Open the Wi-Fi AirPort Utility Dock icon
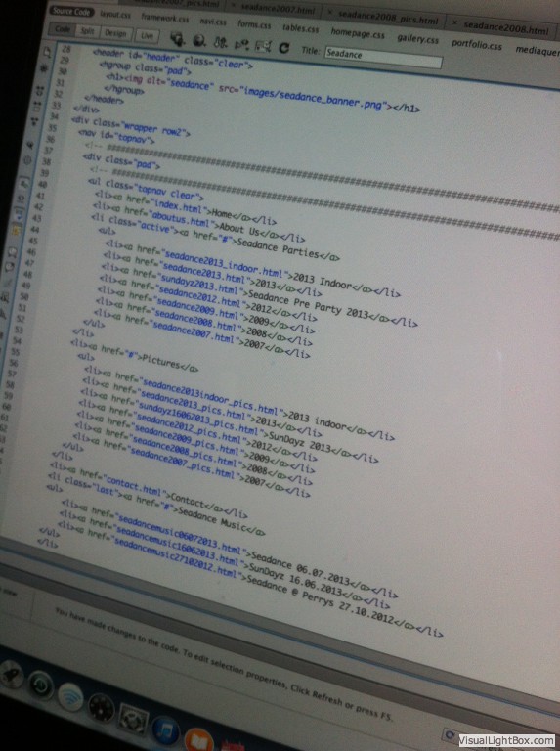Viewport: 560px width, 751px height. pos(70,697)
